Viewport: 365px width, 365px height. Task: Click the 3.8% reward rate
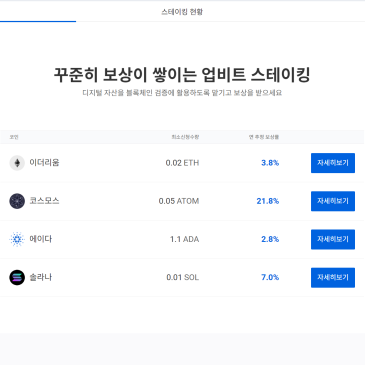click(x=270, y=163)
